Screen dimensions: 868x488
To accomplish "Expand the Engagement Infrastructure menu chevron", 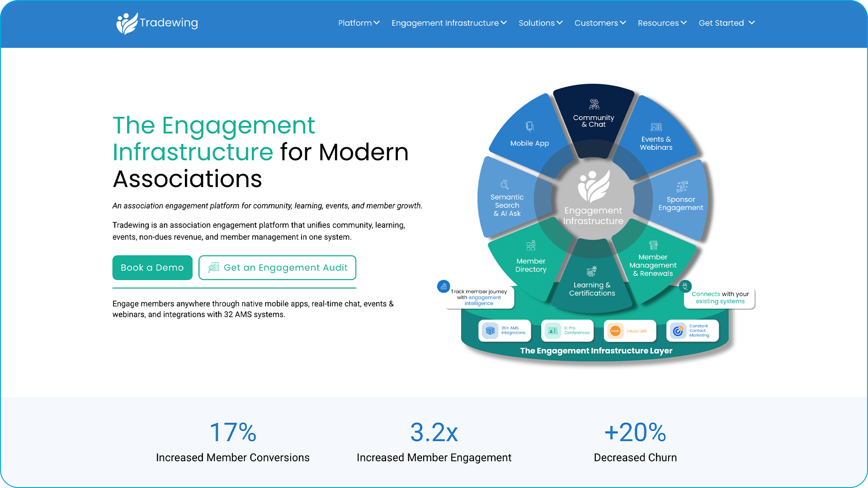I will (504, 23).
